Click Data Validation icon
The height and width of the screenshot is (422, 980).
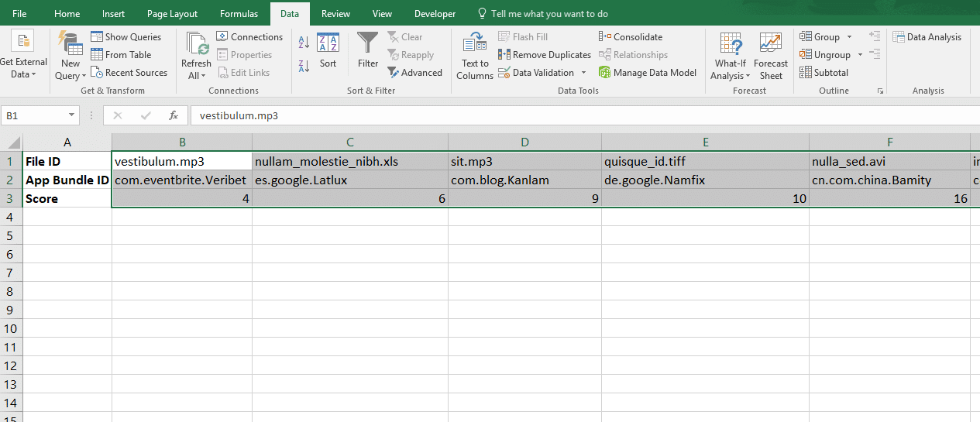(504, 72)
